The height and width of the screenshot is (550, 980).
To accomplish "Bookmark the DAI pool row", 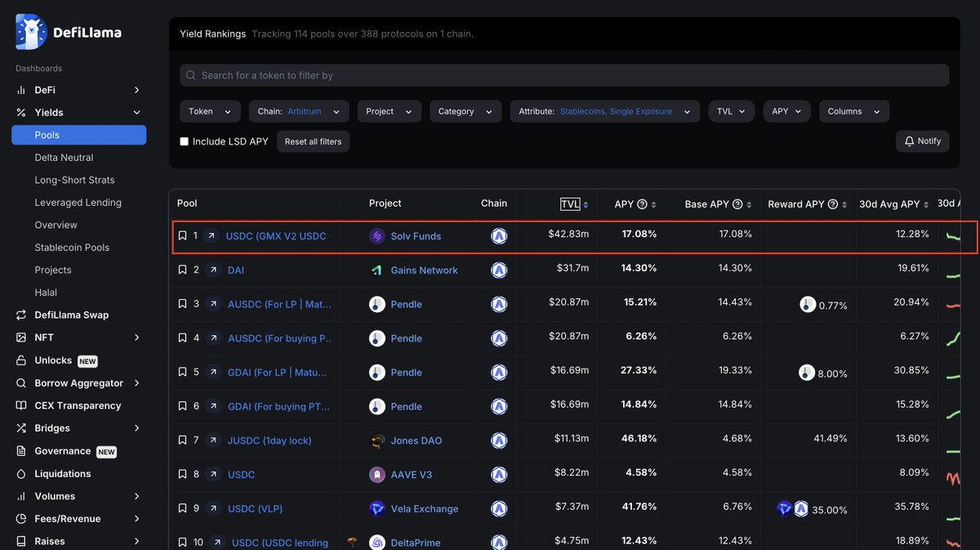I will pos(183,270).
